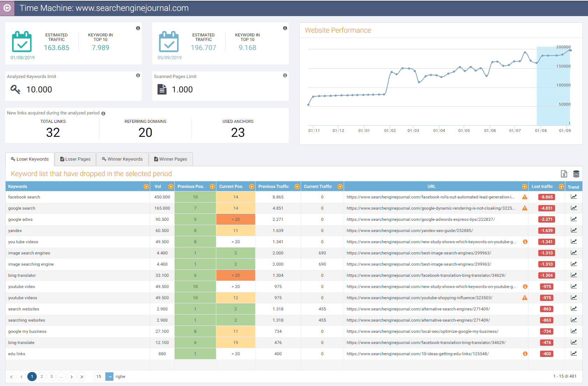Image resolution: width=588 pixels, height=386 pixels.
Task: Open 10-ideas-getting-edu-links URL link
Action: pyautogui.click(x=418, y=354)
